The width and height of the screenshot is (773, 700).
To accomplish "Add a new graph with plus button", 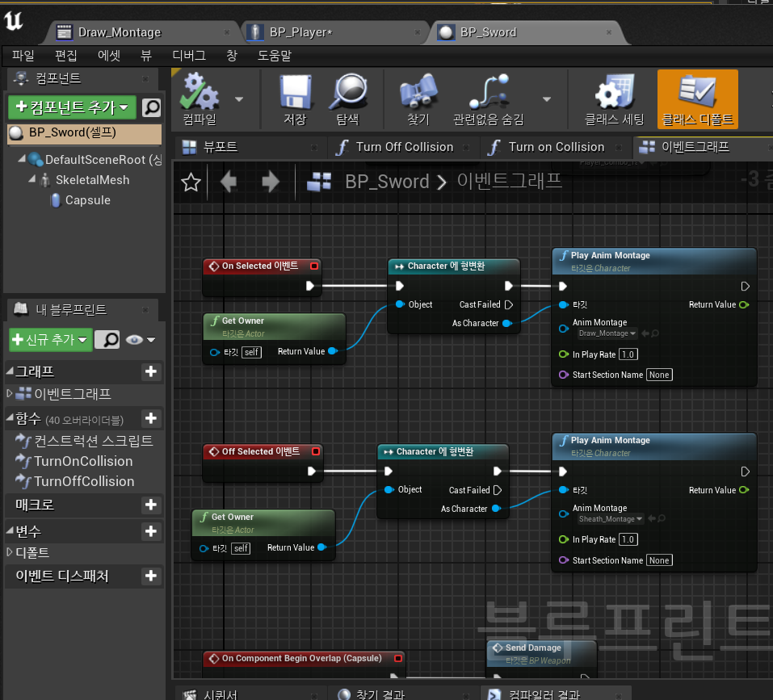I will [x=151, y=371].
